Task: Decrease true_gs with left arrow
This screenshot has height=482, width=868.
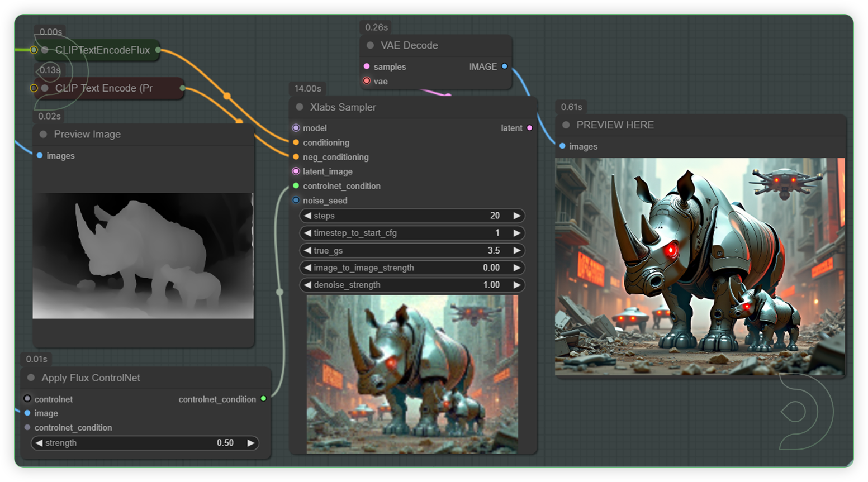Action: (x=307, y=251)
